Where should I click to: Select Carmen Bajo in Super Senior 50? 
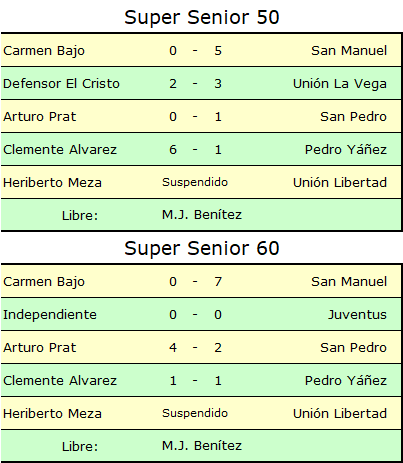point(44,51)
